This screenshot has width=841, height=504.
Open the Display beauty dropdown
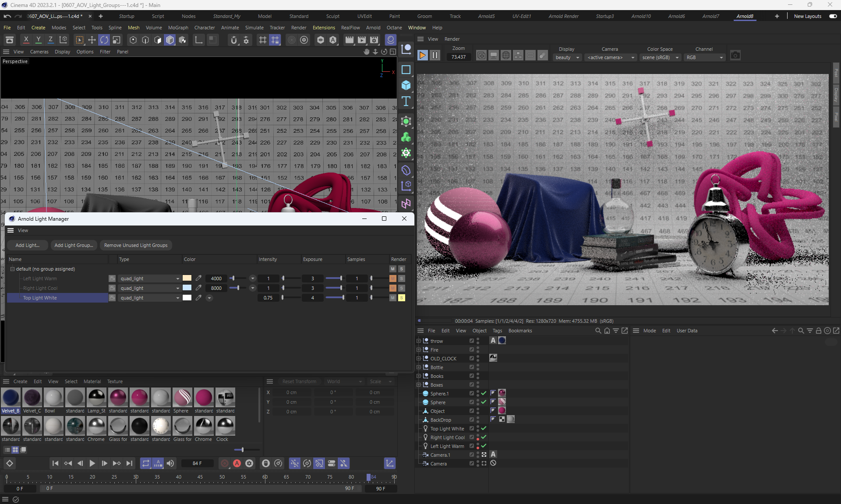[x=568, y=58]
